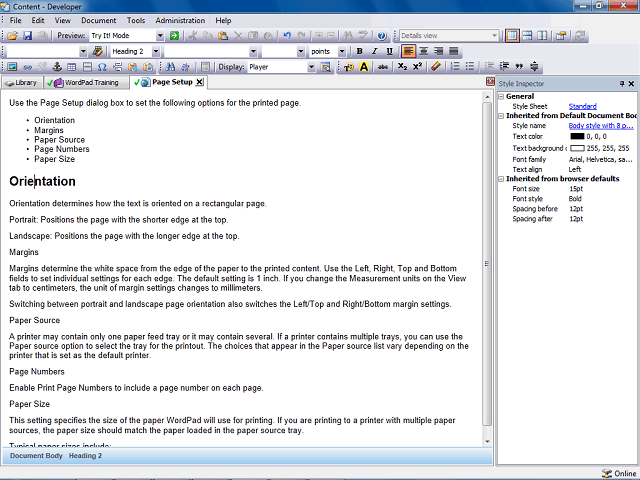
Task: Collapse the General section
Action: click(501, 97)
